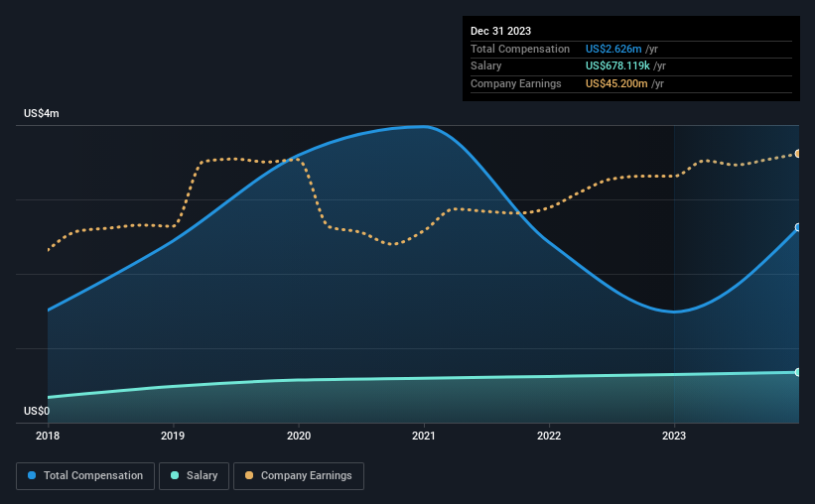Select the 2018 x-axis label
This screenshot has width=815, height=504.
[x=48, y=436]
